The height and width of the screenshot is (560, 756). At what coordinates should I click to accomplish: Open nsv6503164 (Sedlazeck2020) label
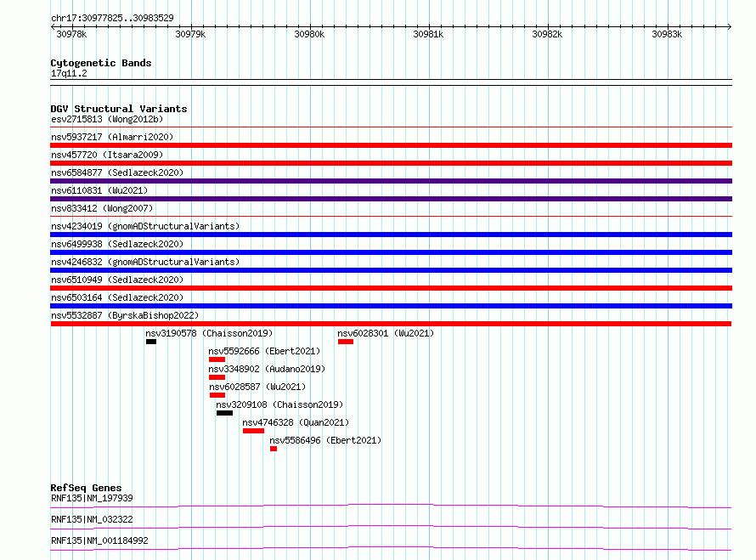pyautogui.click(x=117, y=297)
